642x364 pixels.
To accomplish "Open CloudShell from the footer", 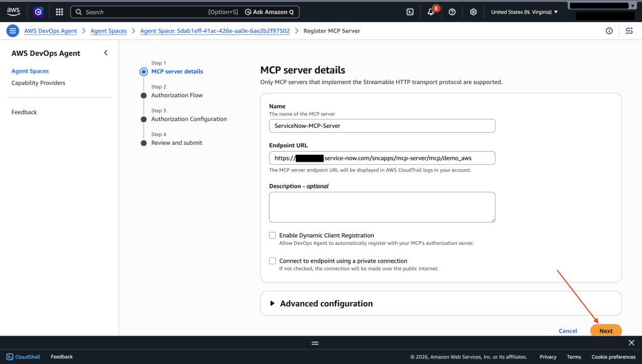I will [23, 356].
